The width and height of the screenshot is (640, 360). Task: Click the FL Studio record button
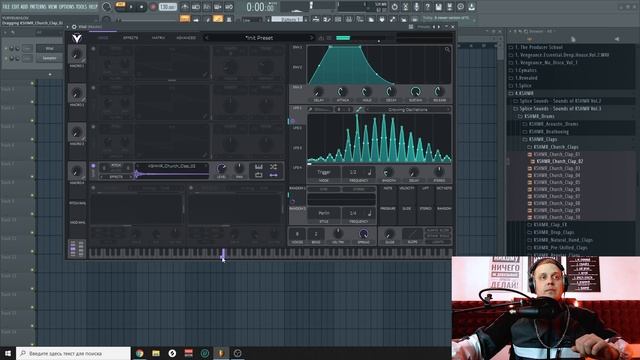[x=153, y=7]
